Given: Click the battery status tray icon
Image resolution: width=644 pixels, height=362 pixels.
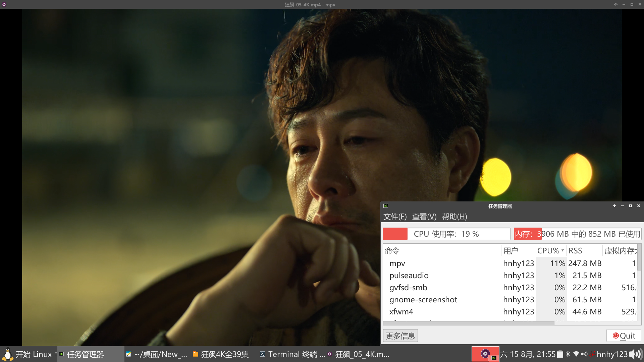Looking at the screenshot, I should 560,354.
